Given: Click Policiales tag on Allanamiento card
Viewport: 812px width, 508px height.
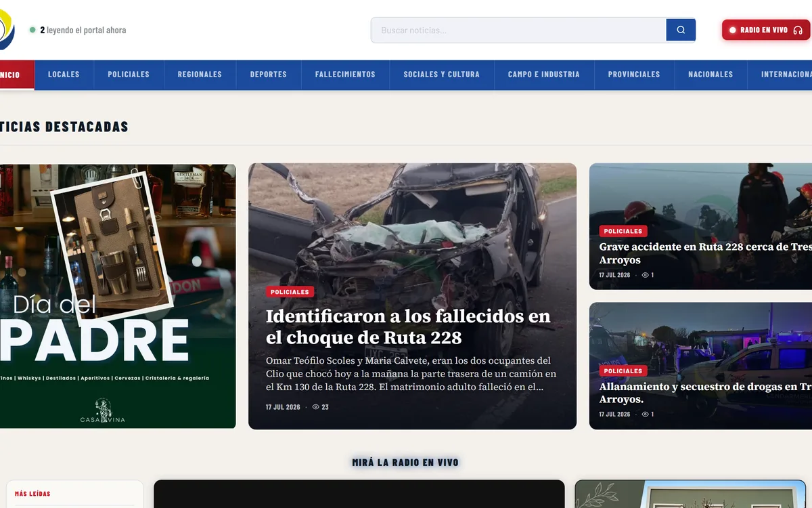Looking at the screenshot, I should (x=623, y=371).
